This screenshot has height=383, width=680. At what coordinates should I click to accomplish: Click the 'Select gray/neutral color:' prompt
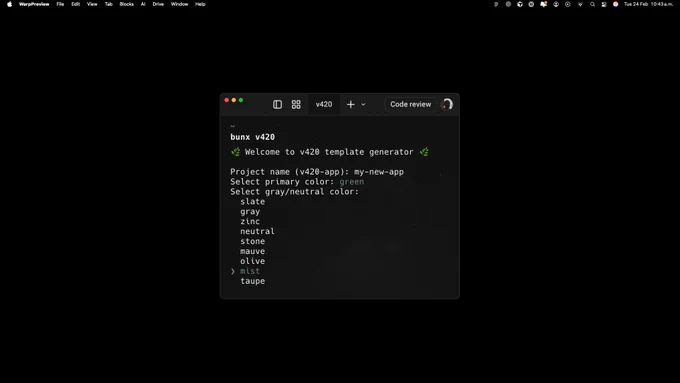pos(294,192)
